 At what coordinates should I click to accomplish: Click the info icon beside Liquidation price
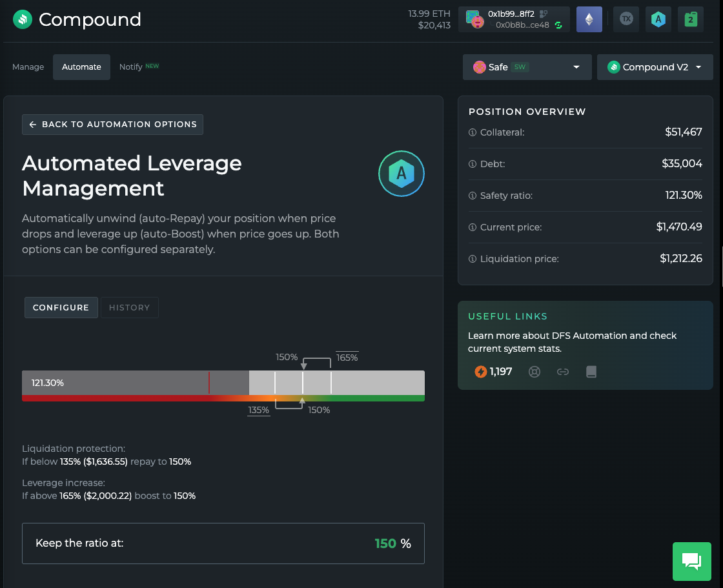pos(472,259)
